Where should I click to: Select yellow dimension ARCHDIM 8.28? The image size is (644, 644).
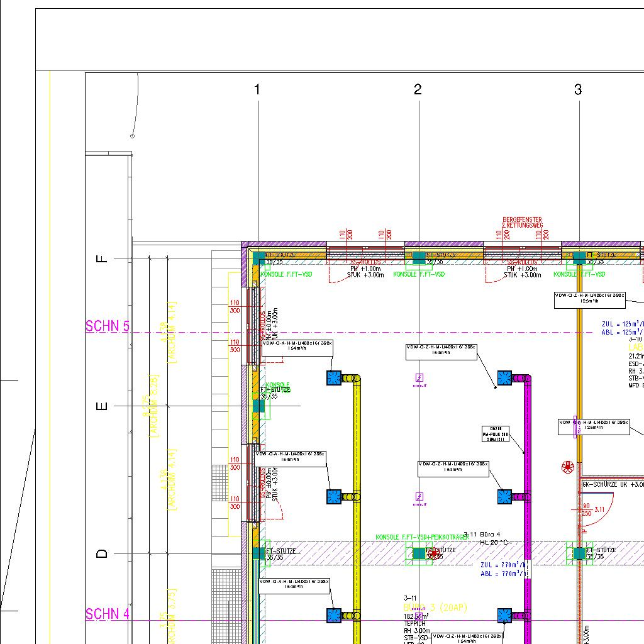(154, 406)
